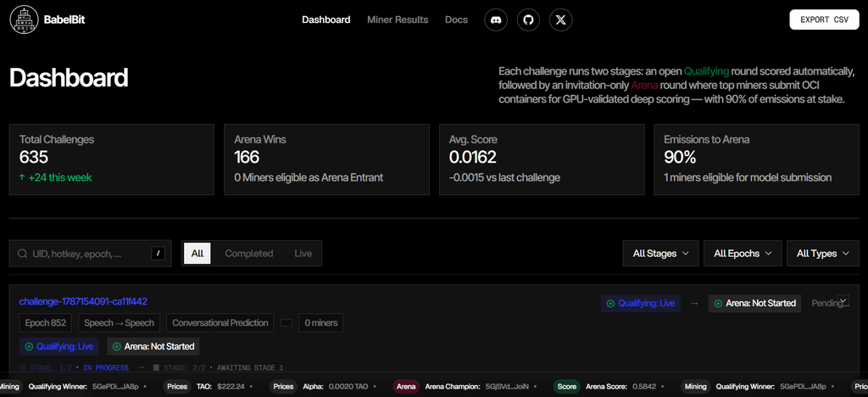
Task: Click the green circle icon in Arena: Not Started beside Pending
Action: pyautogui.click(x=719, y=304)
